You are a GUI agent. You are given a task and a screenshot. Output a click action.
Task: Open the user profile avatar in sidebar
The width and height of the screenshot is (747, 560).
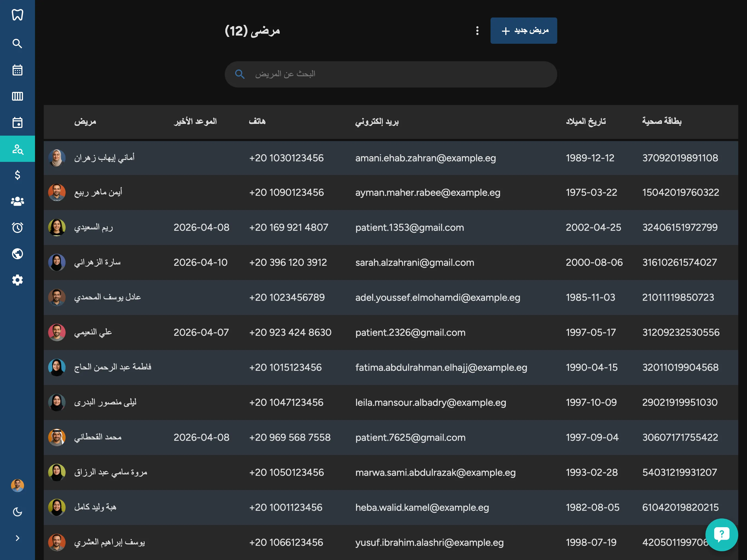(17, 485)
